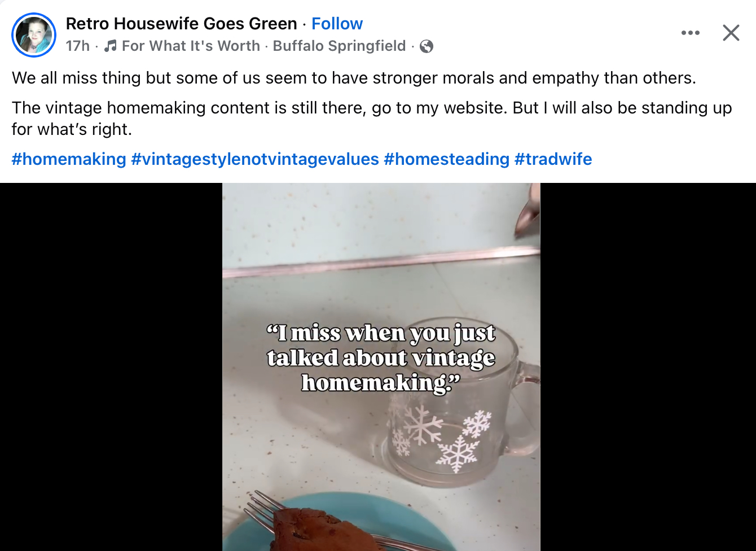Click the music note icon by the song title
This screenshot has height=551, width=756.
coord(111,46)
